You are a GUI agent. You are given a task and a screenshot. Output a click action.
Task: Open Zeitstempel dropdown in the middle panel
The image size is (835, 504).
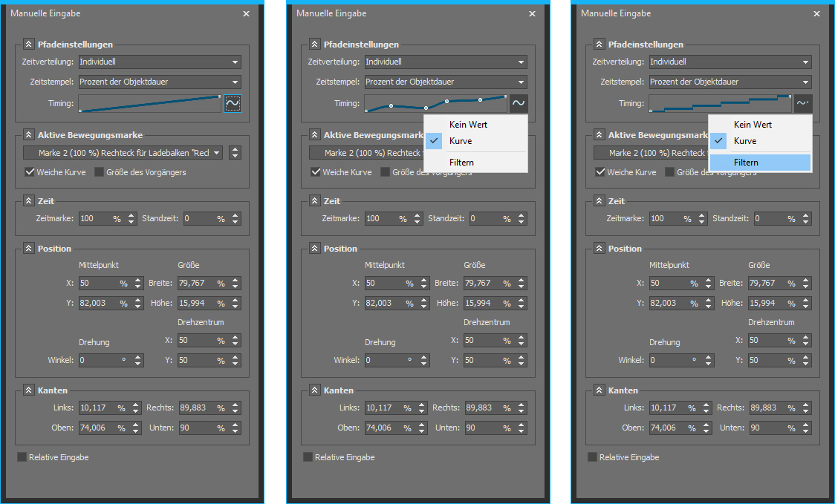(x=445, y=82)
